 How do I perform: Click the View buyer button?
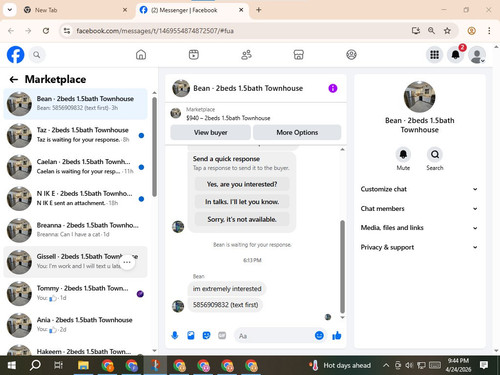coord(211,132)
